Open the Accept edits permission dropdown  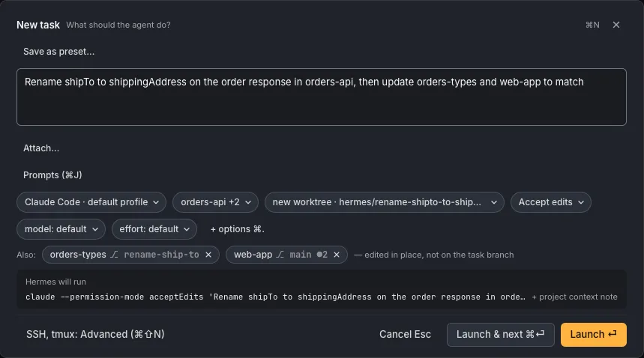click(551, 202)
